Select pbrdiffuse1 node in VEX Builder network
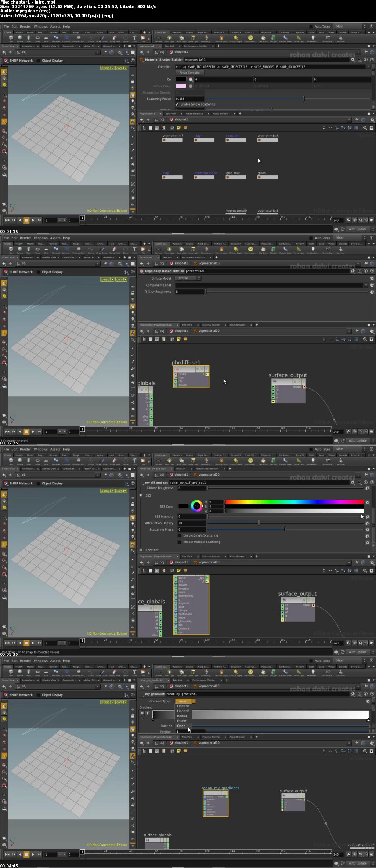This screenshot has height=868, width=376. (x=191, y=376)
